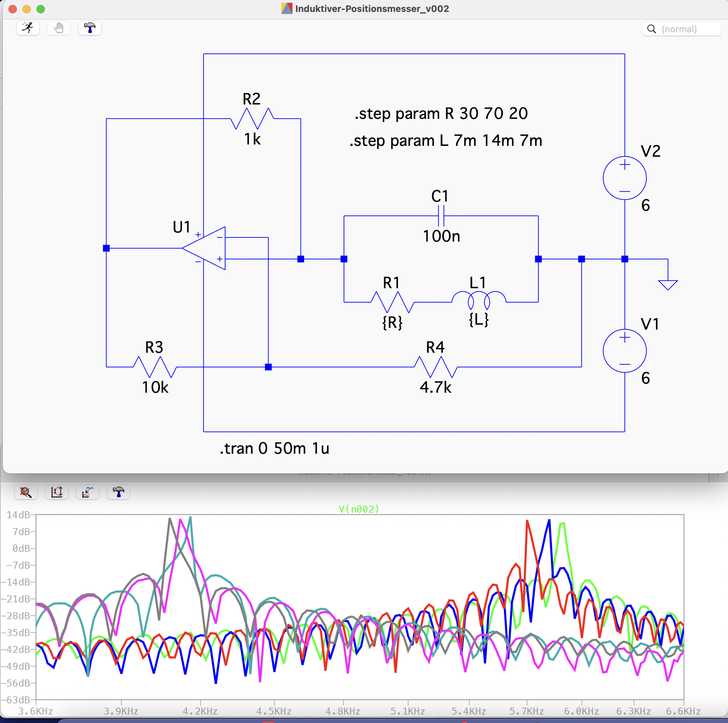Open the hammer Control Panel in schematic toolbar
The image size is (728, 723).
(90, 28)
